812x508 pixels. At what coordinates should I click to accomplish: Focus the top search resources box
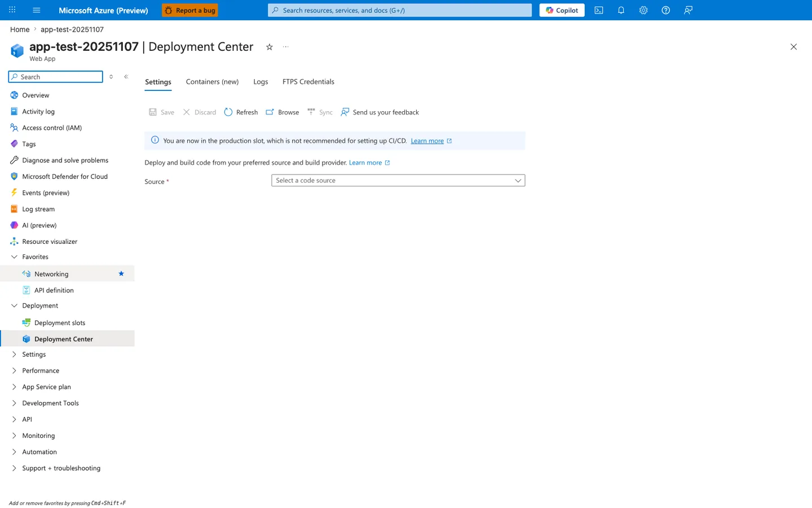coord(400,10)
